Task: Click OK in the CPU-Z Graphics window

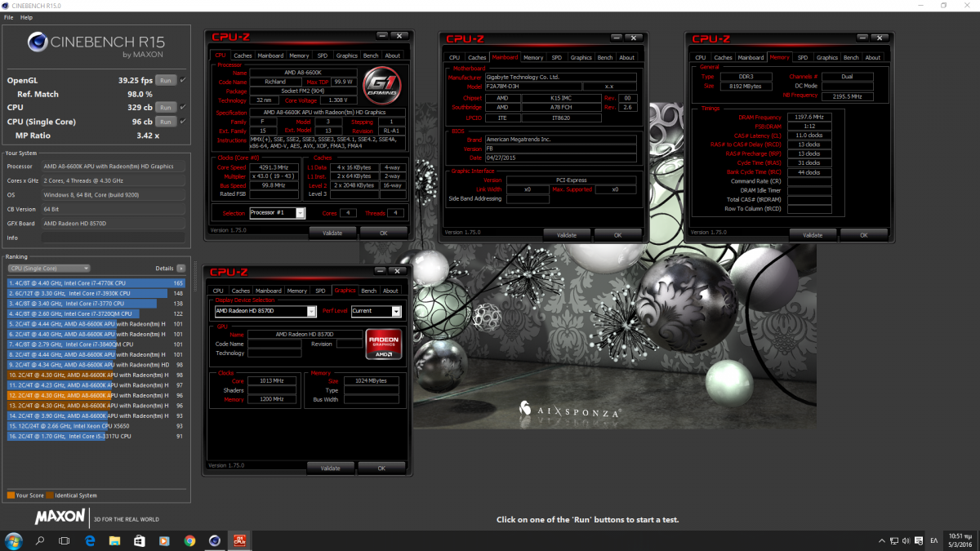Action: pyautogui.click(x=381, y=468)
